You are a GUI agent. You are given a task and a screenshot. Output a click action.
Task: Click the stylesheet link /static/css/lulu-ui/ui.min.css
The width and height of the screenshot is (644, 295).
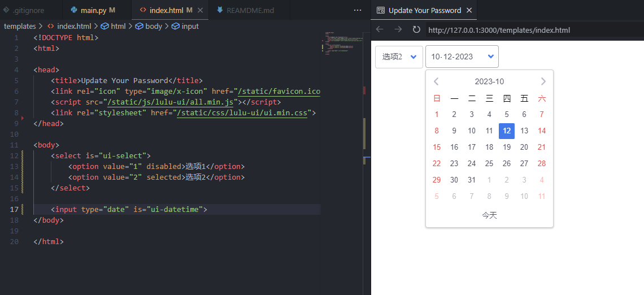[242, 112]
